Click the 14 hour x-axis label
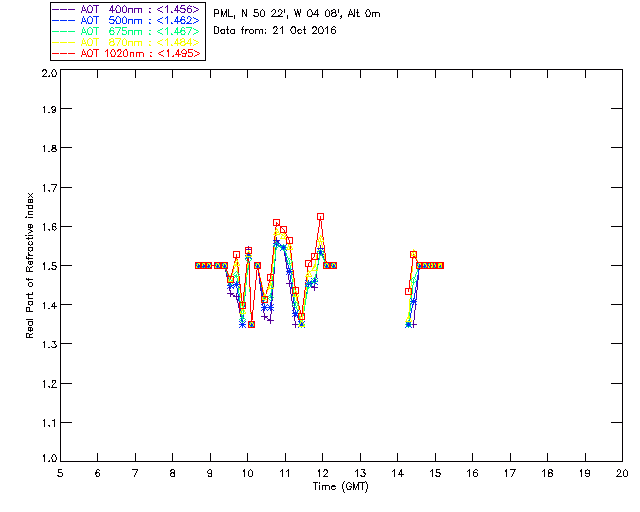The image size is (640, 512). point(398,473)
